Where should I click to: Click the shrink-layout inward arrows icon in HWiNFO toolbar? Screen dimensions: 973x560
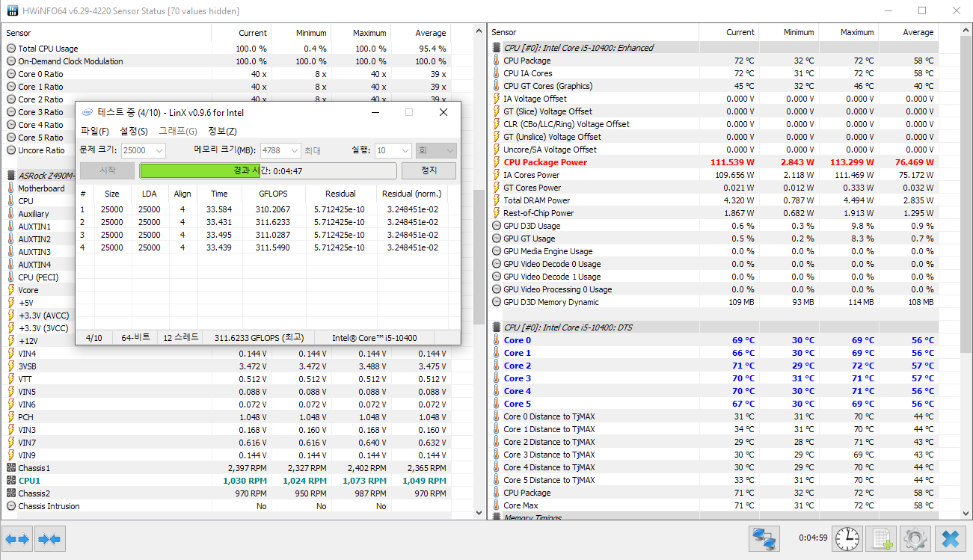pos(50,538)
